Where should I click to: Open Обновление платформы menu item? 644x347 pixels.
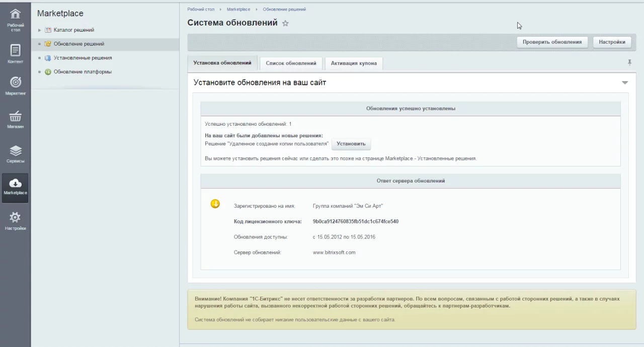coord(83,72)
